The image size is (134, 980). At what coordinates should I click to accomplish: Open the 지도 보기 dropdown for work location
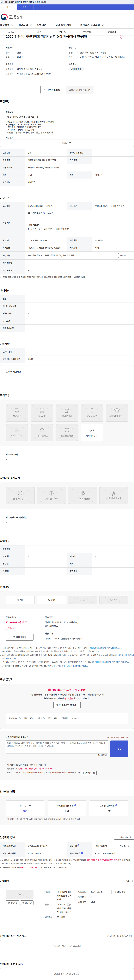tap(125, 256)
